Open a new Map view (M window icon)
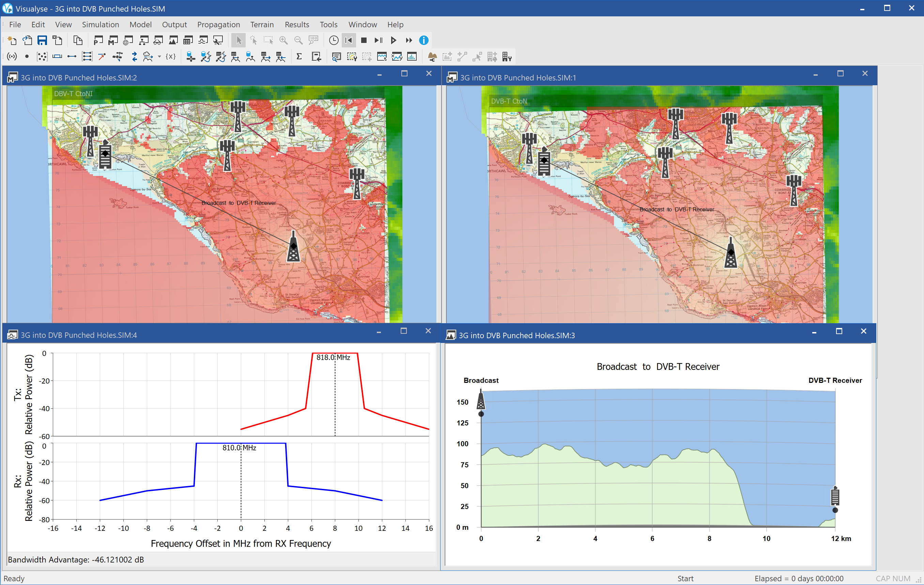Image resolution: width=924 pixels, height=585 pixels. coord(113,40)
